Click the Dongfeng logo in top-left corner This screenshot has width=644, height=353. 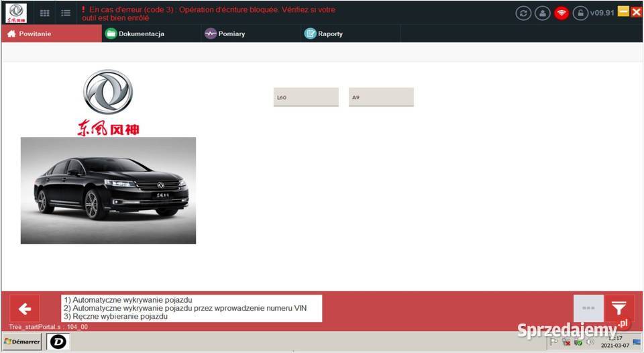(16, 13)
